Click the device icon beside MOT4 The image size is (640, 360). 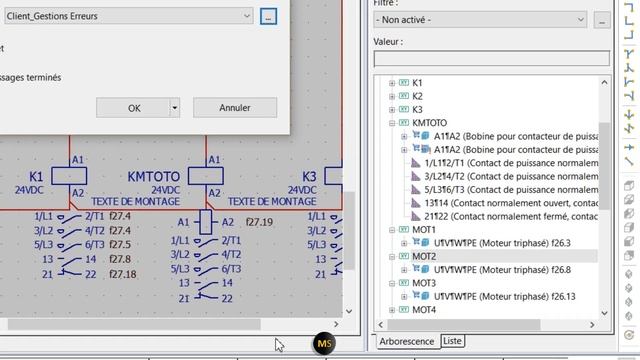404,310
